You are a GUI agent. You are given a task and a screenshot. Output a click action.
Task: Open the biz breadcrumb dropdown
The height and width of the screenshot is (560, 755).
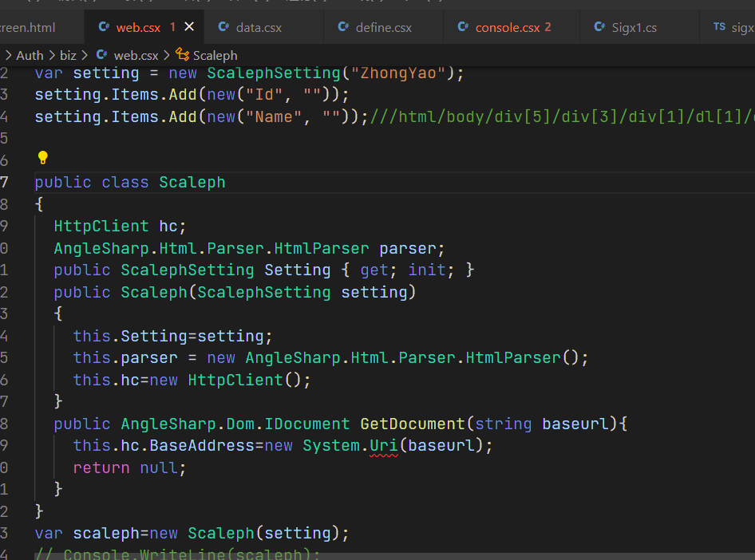(68, 55)
